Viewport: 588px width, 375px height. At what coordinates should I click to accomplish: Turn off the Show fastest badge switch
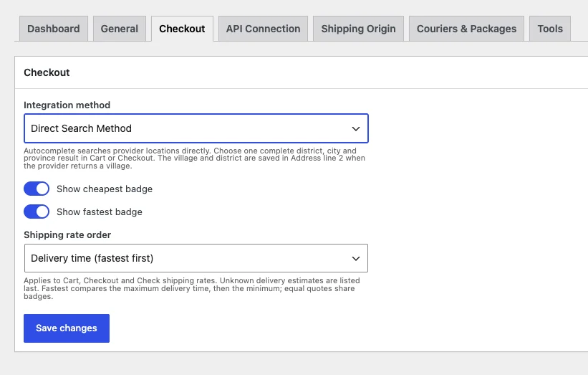click(37, 212)
